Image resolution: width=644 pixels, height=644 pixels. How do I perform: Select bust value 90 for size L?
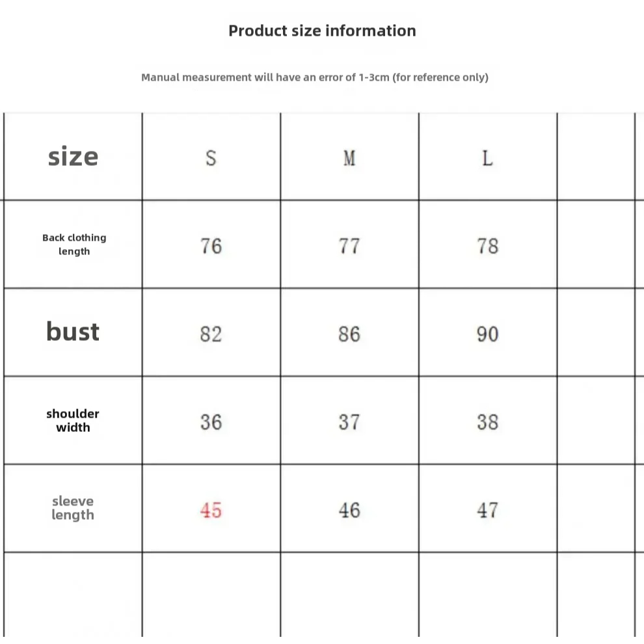pyautogui.click(x=487, y=334)
